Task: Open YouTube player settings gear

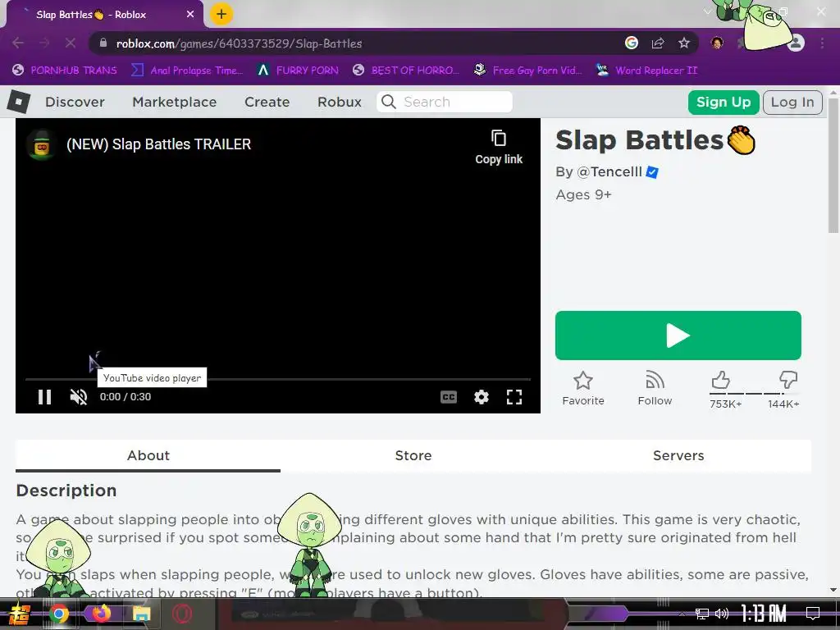Action: tap(481, 397)
